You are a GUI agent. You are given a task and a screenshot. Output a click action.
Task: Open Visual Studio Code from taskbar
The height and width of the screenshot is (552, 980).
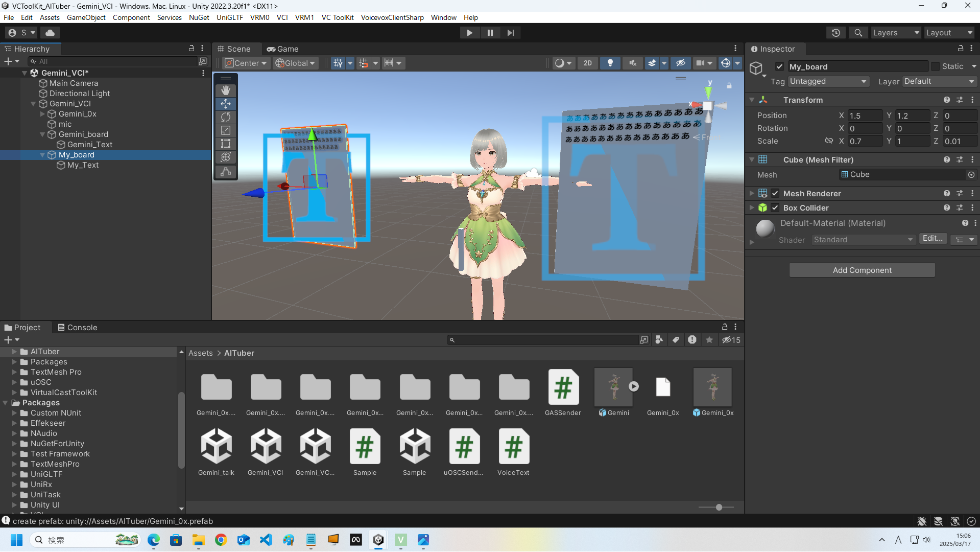coord(266,540)
